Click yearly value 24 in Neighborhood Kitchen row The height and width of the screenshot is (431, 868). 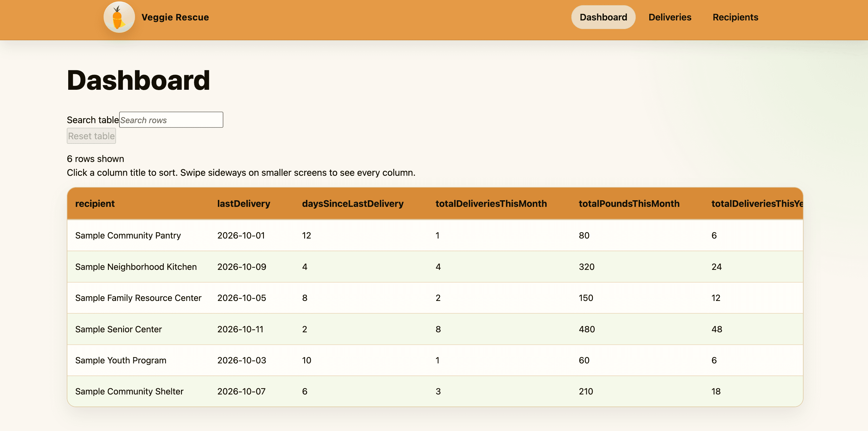pos(716,267)
